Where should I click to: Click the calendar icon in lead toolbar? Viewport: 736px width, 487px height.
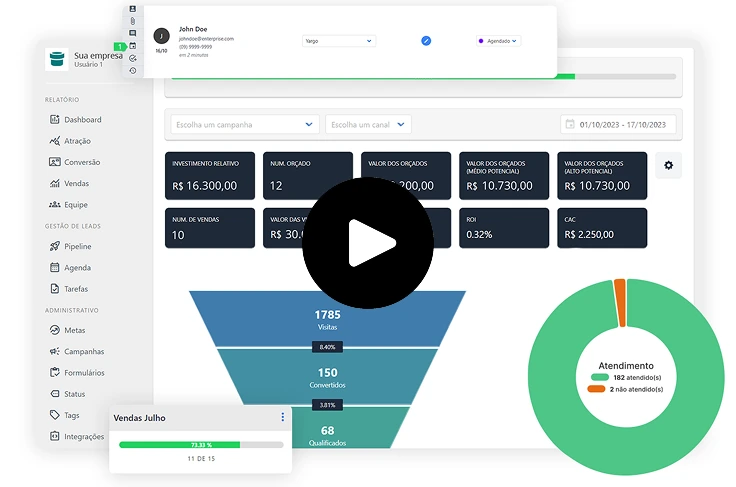coord(133,46)
